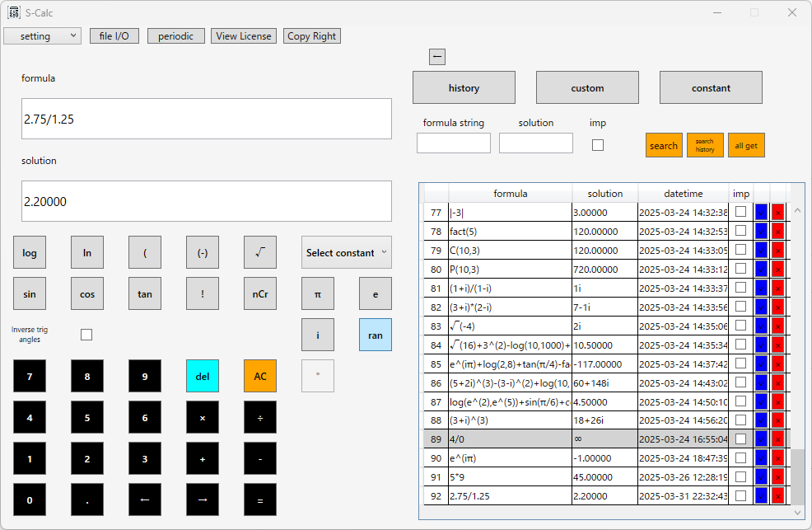
Task: Click the square root symbol key
Action: point(260,252)
